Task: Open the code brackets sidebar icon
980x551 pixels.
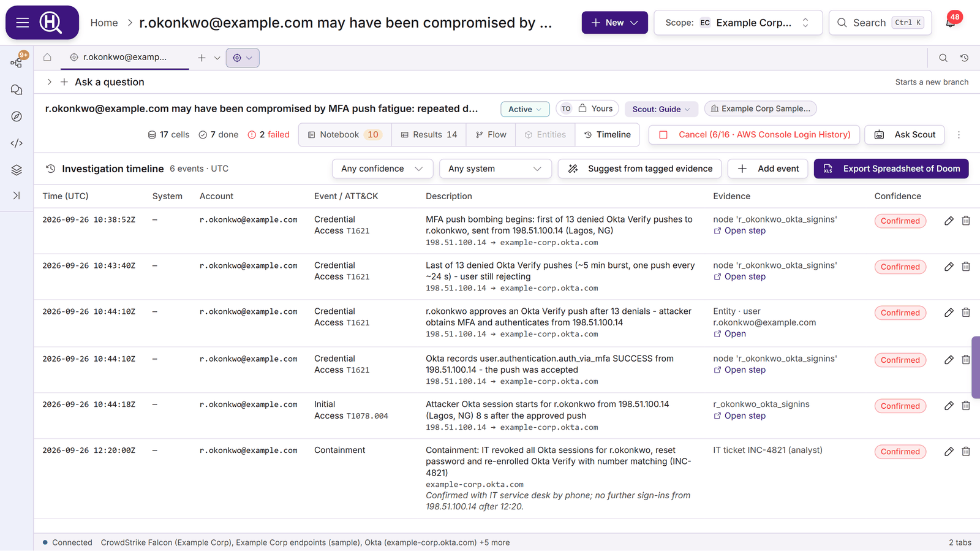Action: (17, 143)
